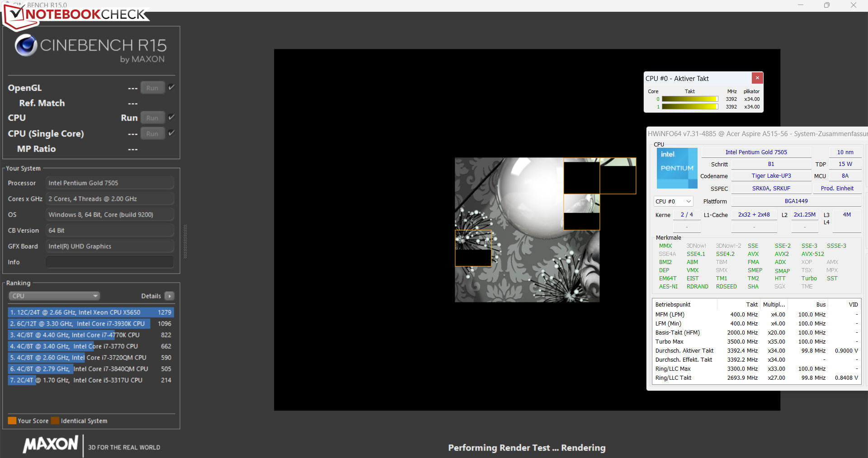The image size is (868, 458).
Task: Click the Ref. Match result label
Action: 42,103
